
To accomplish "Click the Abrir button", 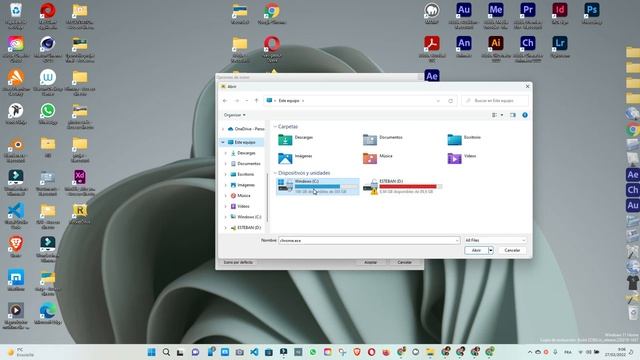I will pyautogui.click(x=476, y=250).
